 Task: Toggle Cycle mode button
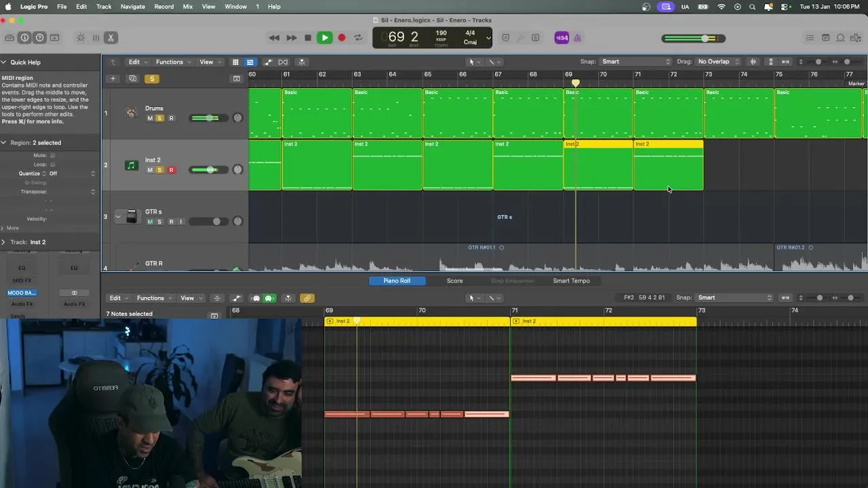(358, 38)
